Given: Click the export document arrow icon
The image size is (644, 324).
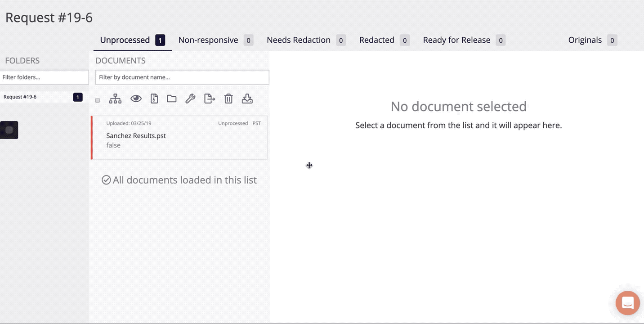Looking at the screenshot, I should 210,99.
